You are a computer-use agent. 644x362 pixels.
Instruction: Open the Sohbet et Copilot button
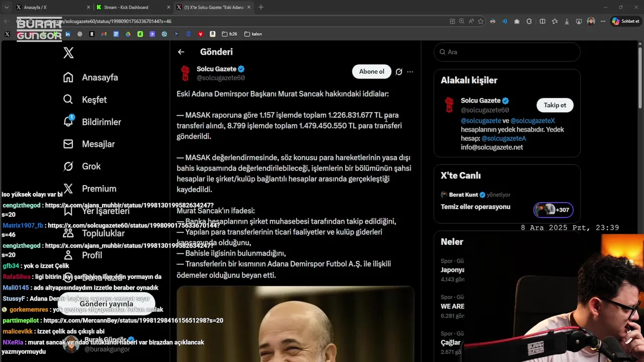point(625,21)
